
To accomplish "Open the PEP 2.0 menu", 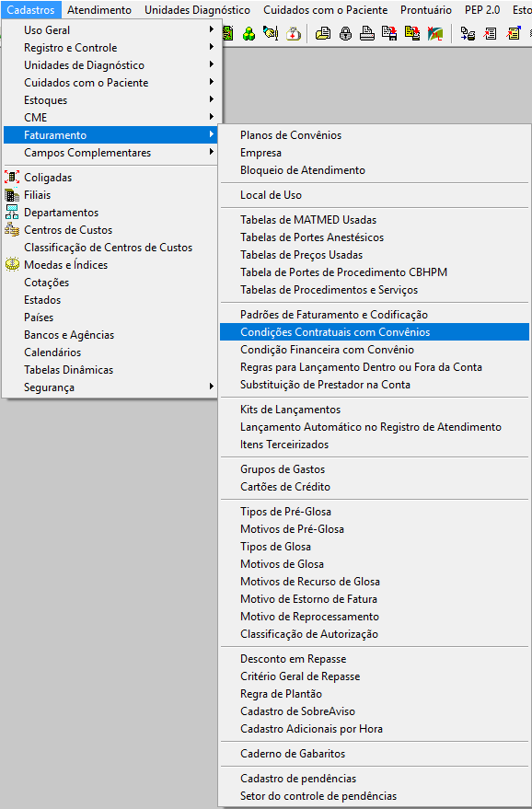I will 482,10.
